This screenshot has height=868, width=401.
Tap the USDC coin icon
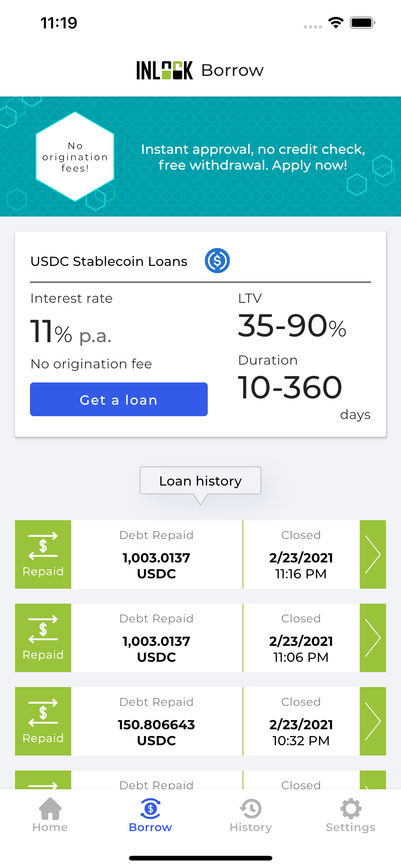click(217, 261)
